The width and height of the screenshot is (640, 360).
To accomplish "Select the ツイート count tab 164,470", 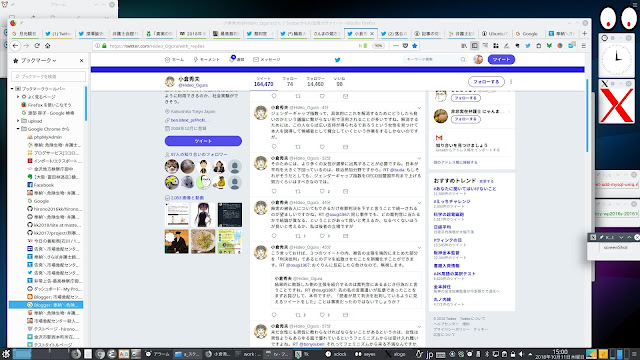I will 264,82.
